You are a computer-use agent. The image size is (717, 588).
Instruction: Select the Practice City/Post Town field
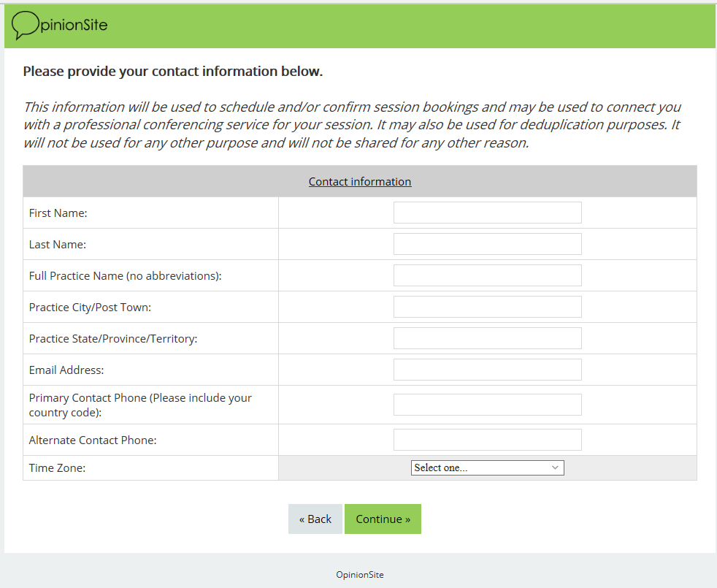(487, 307)
